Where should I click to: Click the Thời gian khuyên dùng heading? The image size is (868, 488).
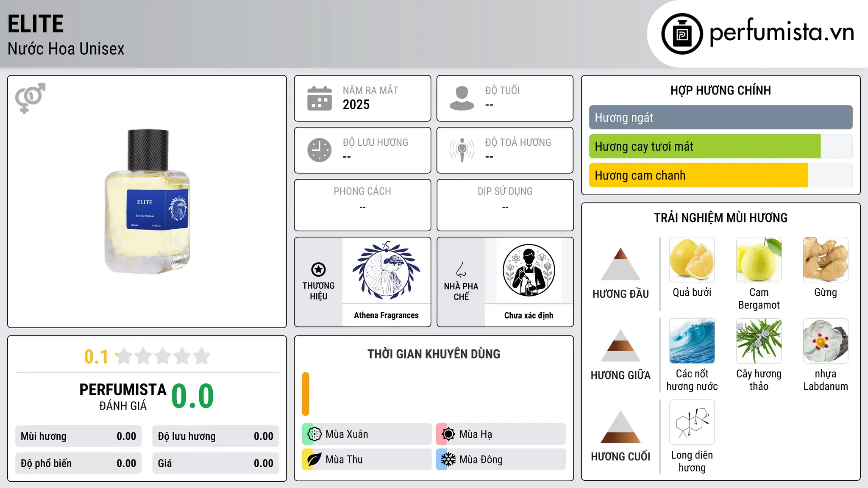pyautogui.click(x=434, y=354)
